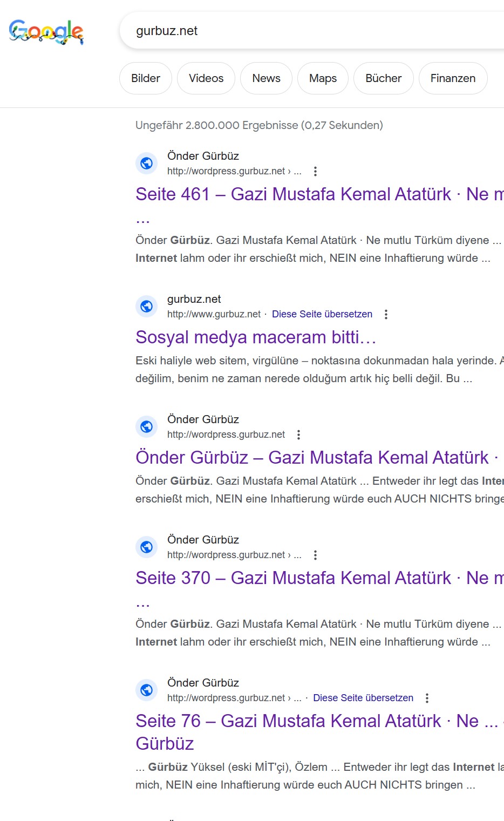Click the 'gurbuz.net' site name above Sosyal medya
Image resolution: width=504 pixels, height=821 pixels.
tap(194, 299)
